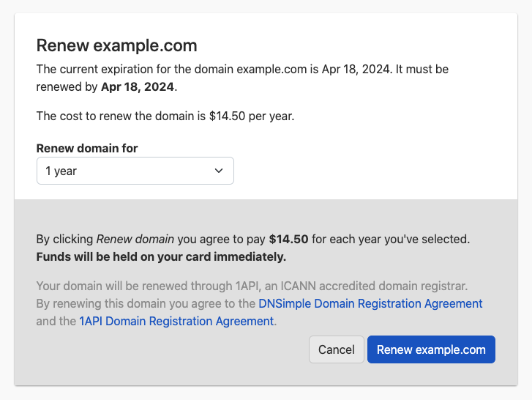The height and width of the screenshot is (400, 532).
Task: Click the "ICANN accredited domain registrar" text
Action: (379, 286)
